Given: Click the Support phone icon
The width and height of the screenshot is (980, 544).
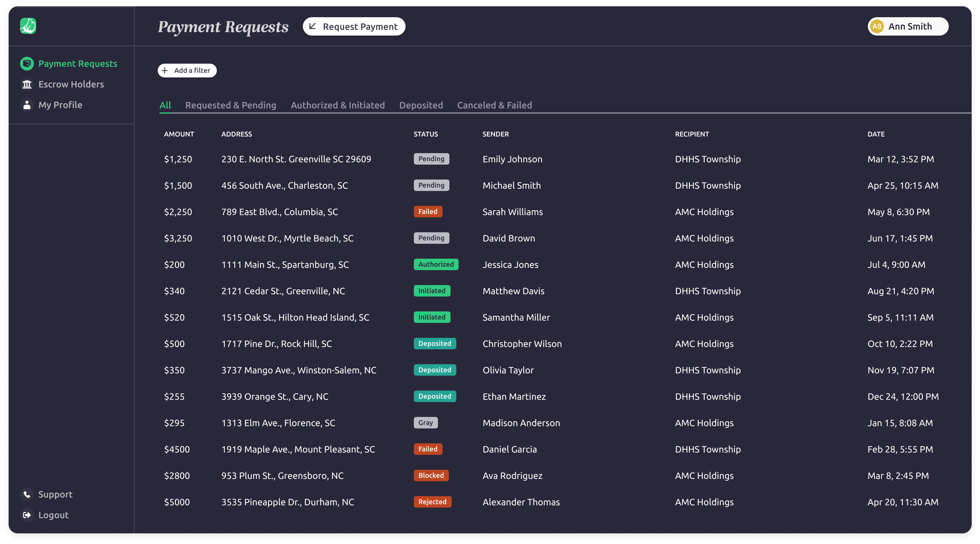Looking at the screenshot, I should click(27, 494).
